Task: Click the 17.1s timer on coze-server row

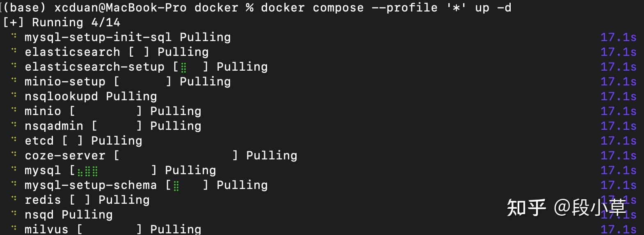Action: coord(618,156)
